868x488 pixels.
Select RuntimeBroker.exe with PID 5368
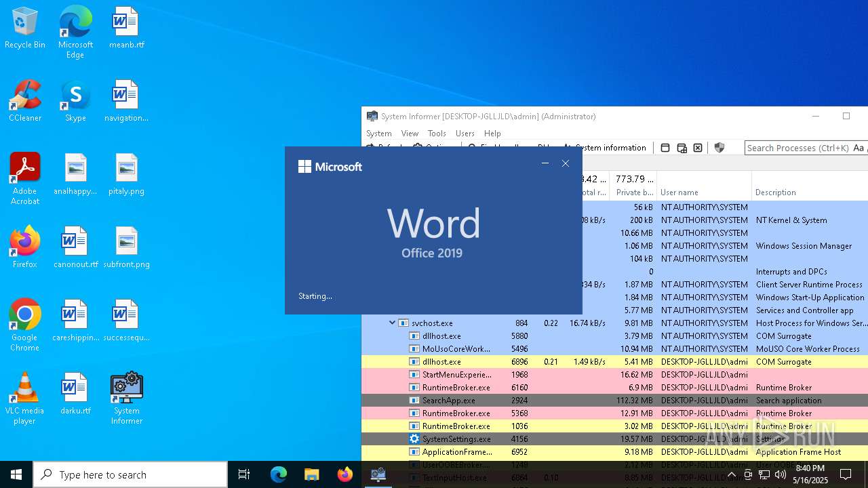614,413
